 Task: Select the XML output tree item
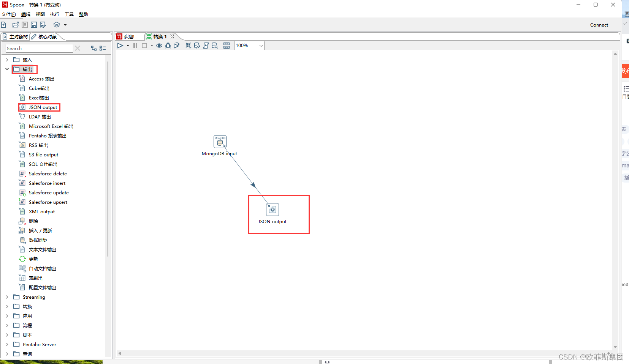tap(37, 212)
